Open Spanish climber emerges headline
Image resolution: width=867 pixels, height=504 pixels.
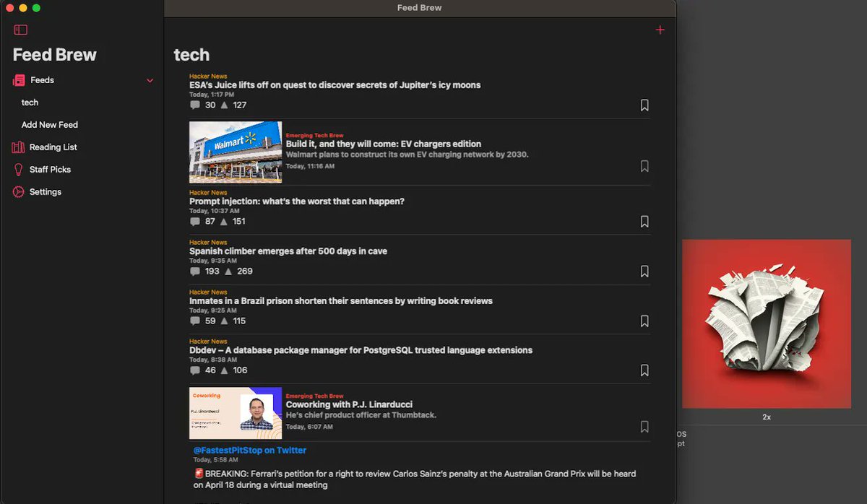[288, 251]
